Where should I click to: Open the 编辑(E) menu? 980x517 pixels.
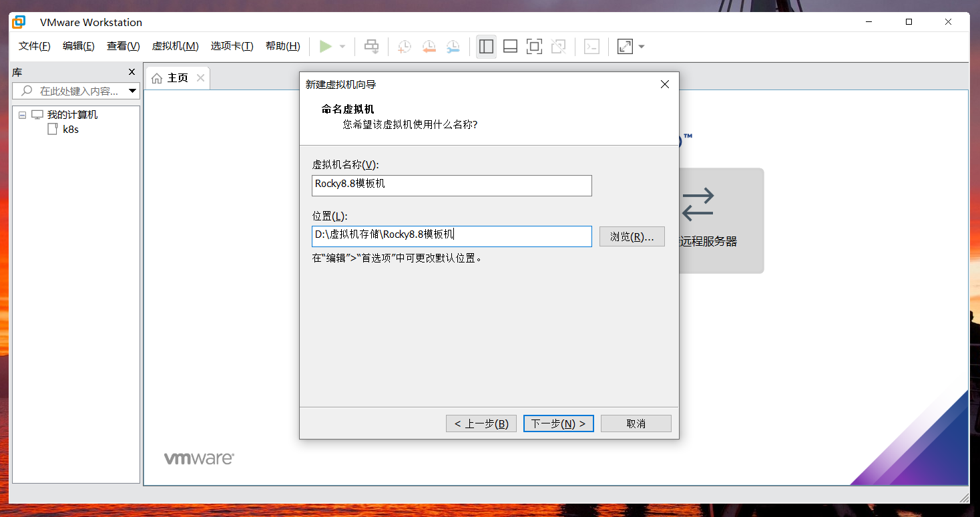tap(79, 46)
